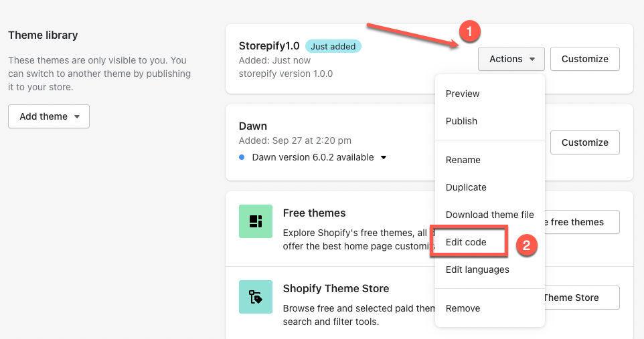This screenshot has height=339, width=644.
Task: Click the Shopify Theme Store tag icon
Action: click(x=256, y=297)
